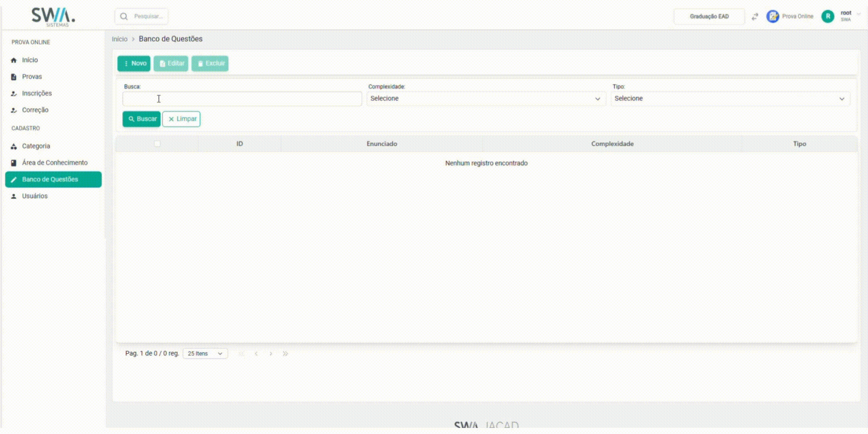Click the green root user avatar

(x=827, y=16)
